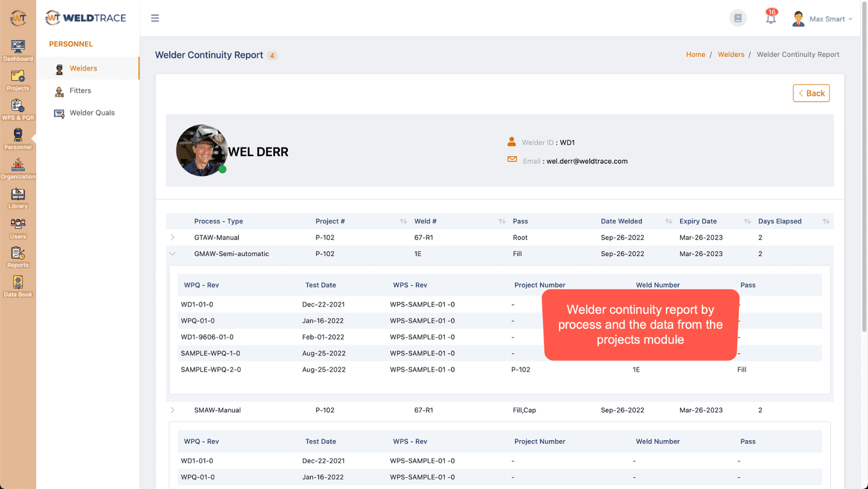
Task: Open the Library icon in sidebar
Action: 18,198
